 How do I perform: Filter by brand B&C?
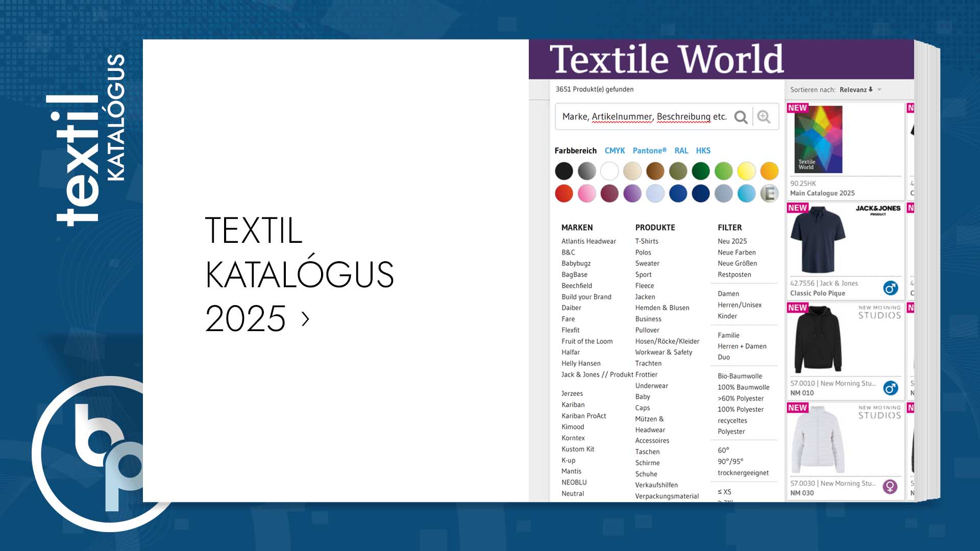tap(568, 253)
